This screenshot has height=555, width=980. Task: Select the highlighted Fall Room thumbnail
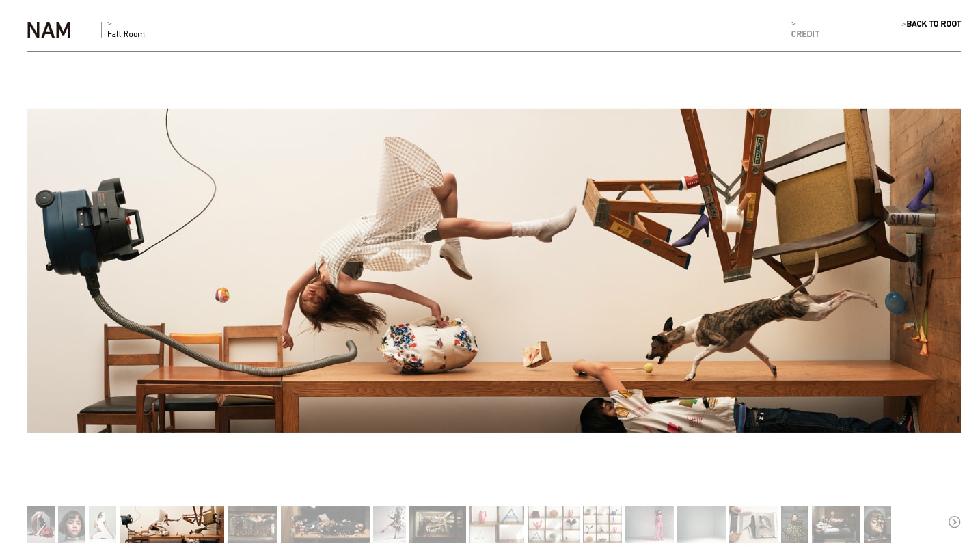[172, 524]
